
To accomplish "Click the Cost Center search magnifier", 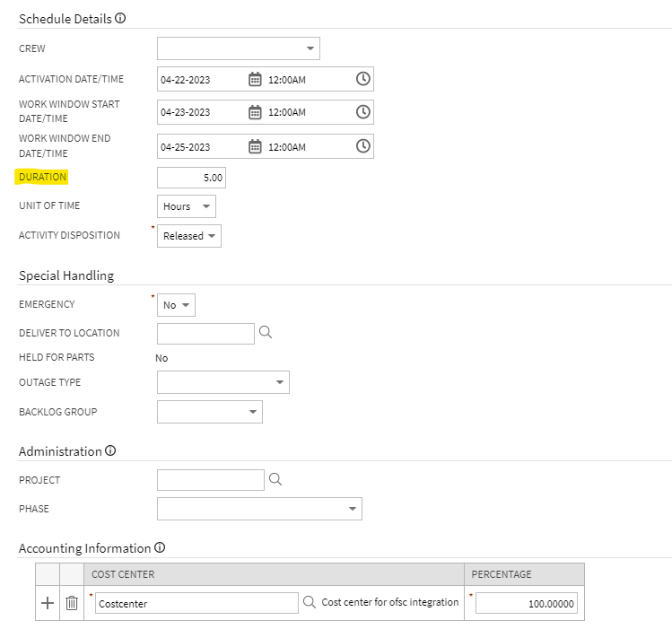I will (309, 603).
